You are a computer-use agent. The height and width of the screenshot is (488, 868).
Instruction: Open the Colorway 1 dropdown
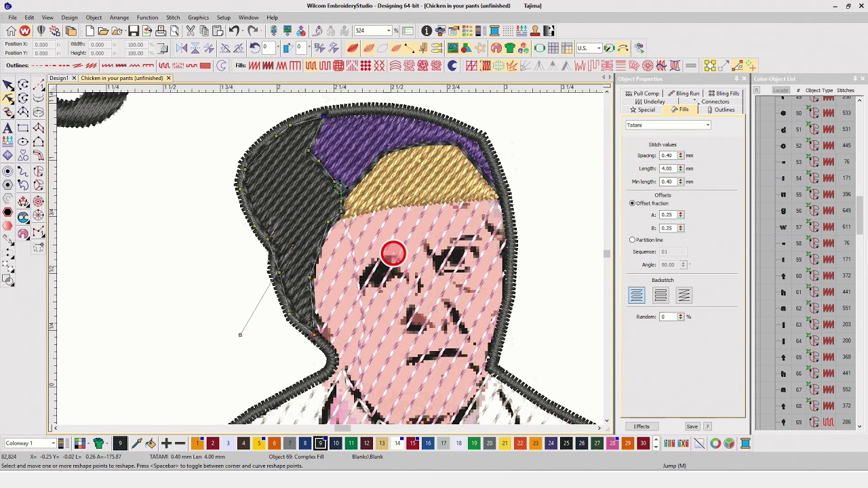(x=52, y=443)
